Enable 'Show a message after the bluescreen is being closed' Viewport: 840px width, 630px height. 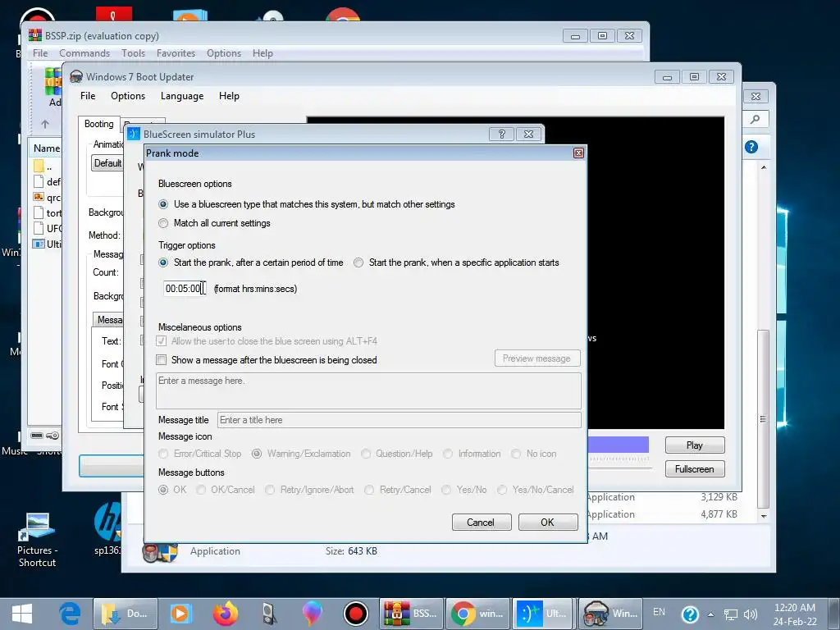pos(162,359)
